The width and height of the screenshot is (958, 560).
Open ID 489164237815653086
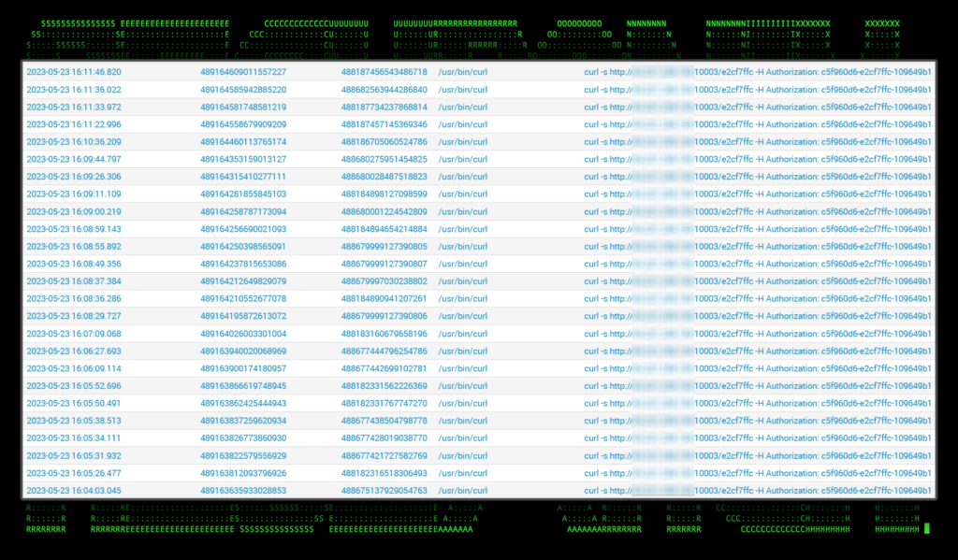pos(243,265)
